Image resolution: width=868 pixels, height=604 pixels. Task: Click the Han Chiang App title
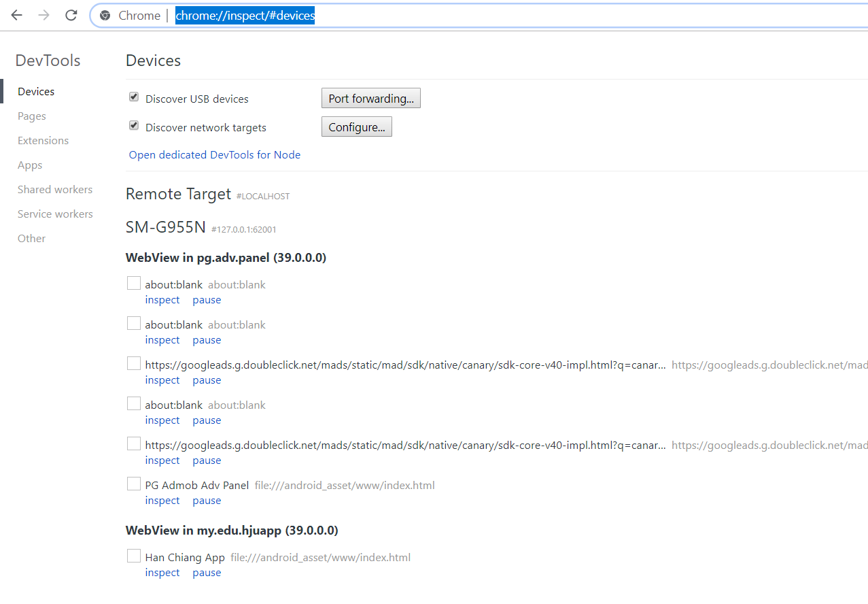tap(185, 558)
